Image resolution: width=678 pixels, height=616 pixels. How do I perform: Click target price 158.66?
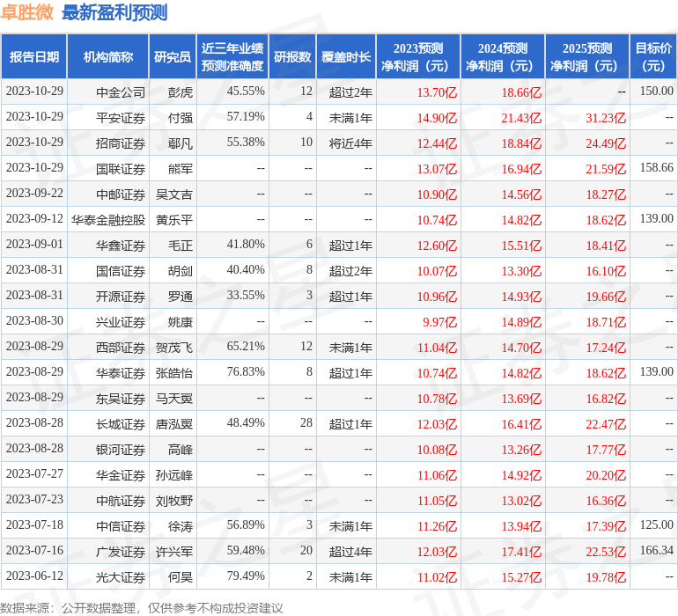coord(656,168)
